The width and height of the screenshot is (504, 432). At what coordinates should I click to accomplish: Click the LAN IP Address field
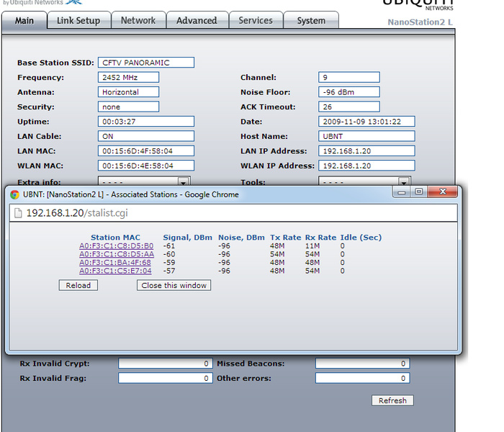point(366,151)
